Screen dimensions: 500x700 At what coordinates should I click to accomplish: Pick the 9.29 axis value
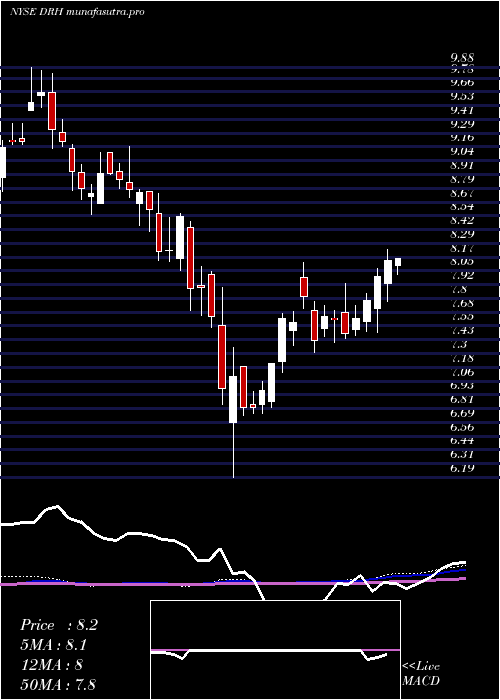pyautogui.click(x=462, y=124)
